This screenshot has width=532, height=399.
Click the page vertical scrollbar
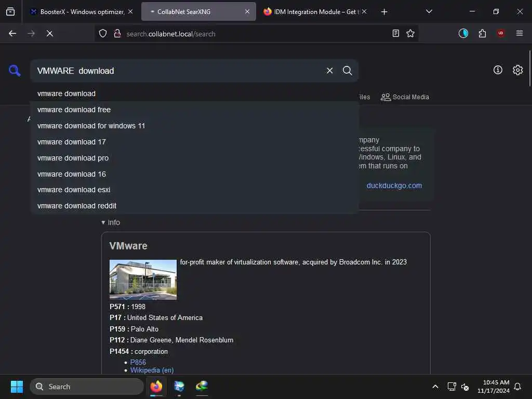529,68
